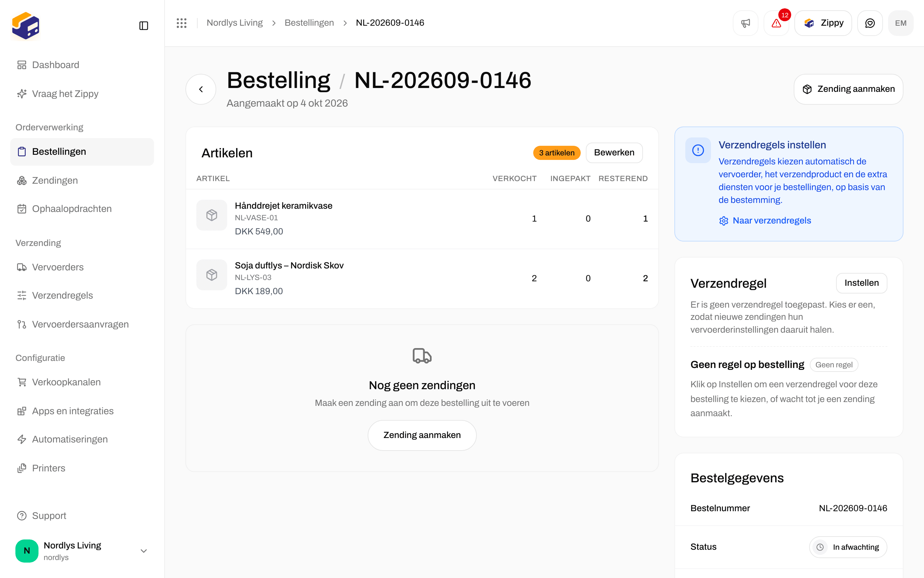
Task: Select Bestellingen in the sidebar
Action: click(x=82, y=152)
